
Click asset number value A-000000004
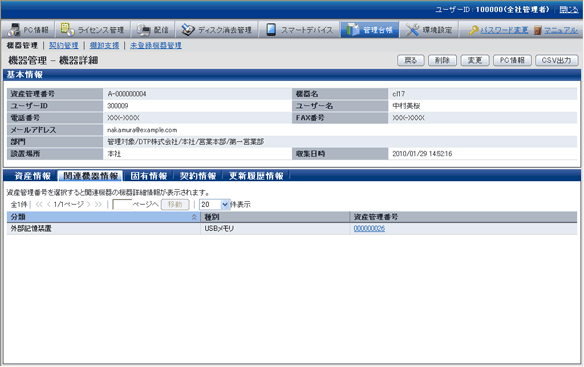tap(127, 94)
